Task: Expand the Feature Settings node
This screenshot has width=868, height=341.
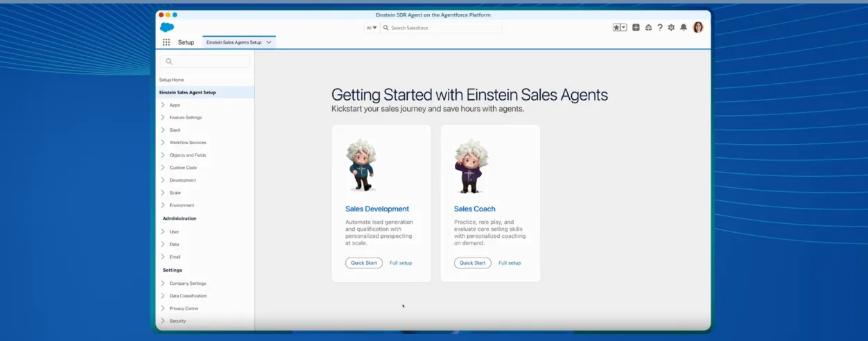Action: pos(163,117)
